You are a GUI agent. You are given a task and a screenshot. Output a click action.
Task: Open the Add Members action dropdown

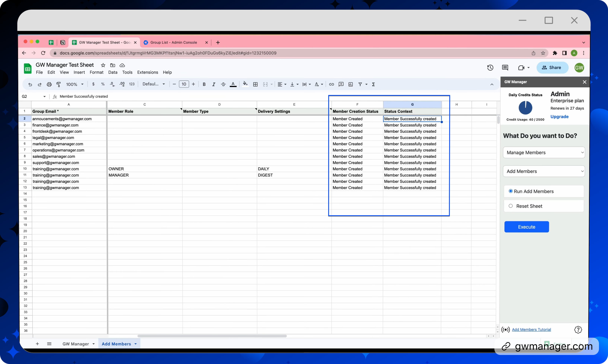[544, 171]
